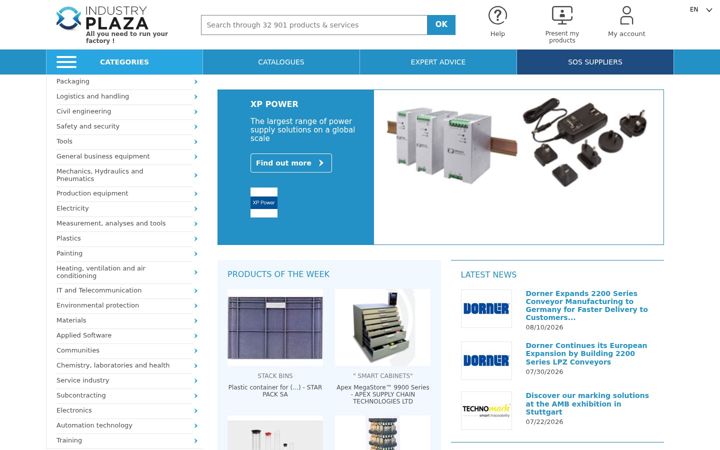Click the SMART CABINETS label
Screen dimensions: 720x450
[383, 376]
